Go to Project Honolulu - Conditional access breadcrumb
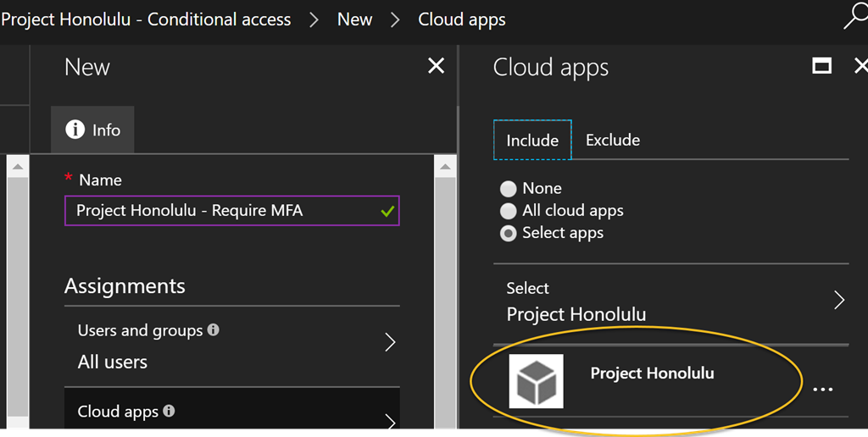Viewport: 868px width, 437px height. pos(146,19)
